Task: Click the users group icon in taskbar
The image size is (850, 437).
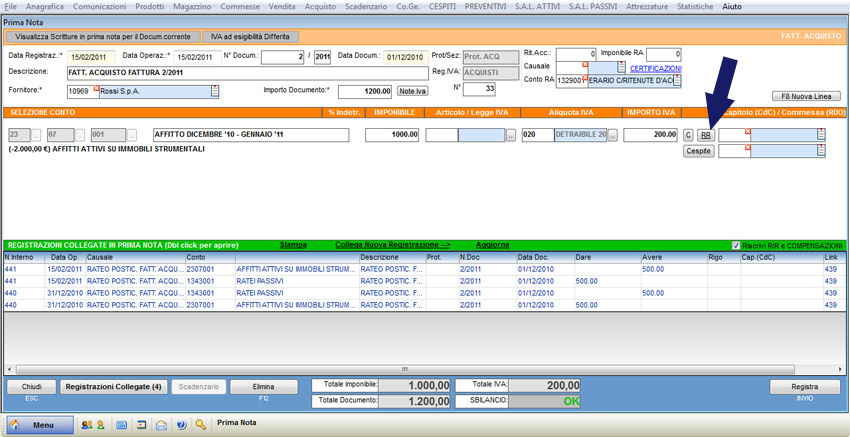Action: 86,424
